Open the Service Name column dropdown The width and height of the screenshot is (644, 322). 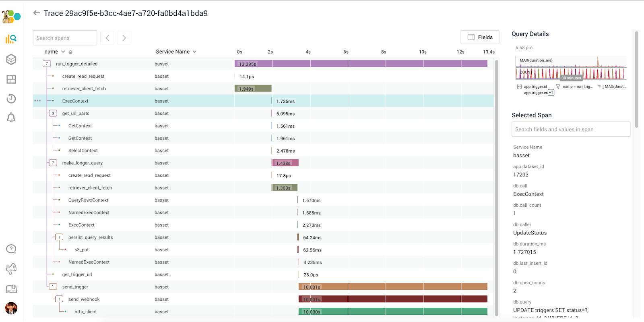195,52
